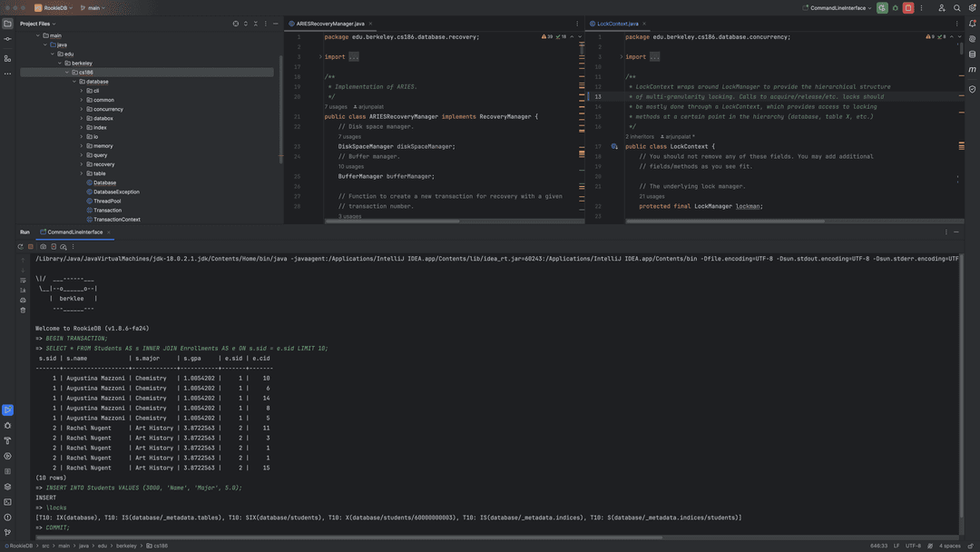Open the Project Files view dropdown
Viewport: 980px width, 552px height.
tap(37, 24)
